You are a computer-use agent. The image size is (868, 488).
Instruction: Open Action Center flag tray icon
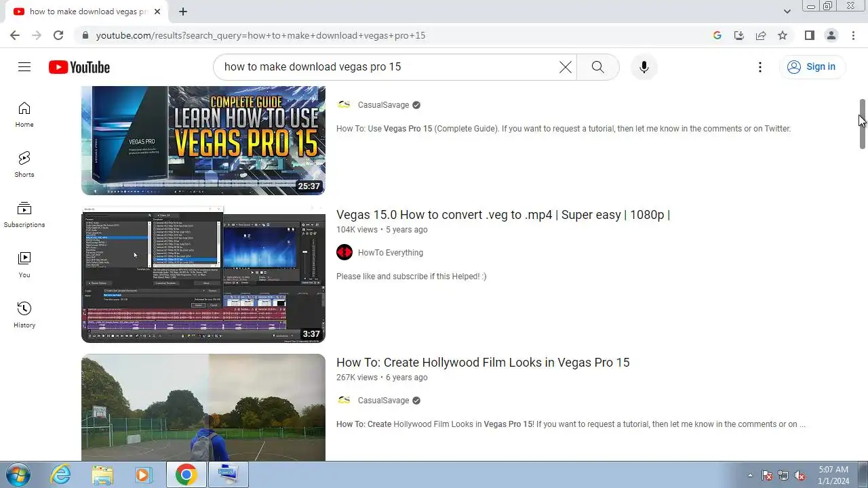pos(767,475)
